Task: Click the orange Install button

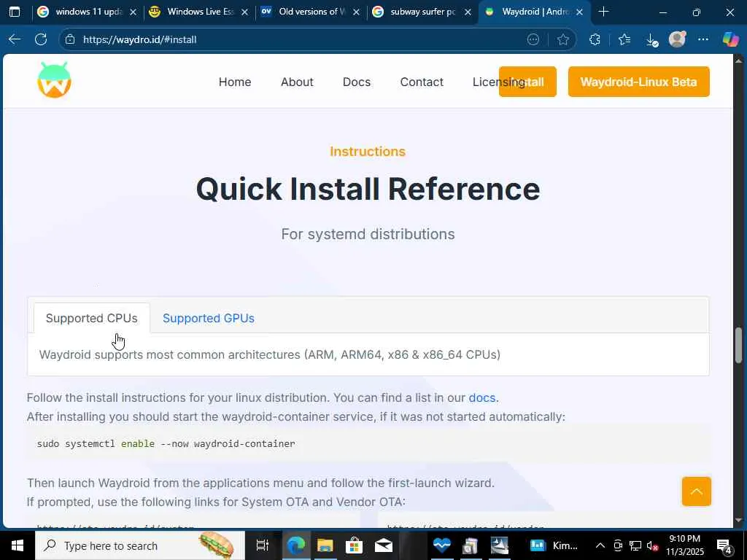Action: click(x=527, y=82)
